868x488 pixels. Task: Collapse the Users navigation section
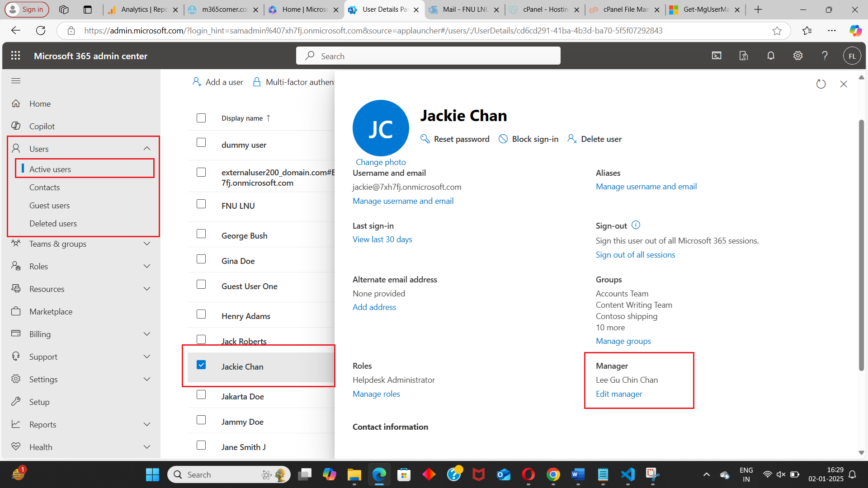146,149
